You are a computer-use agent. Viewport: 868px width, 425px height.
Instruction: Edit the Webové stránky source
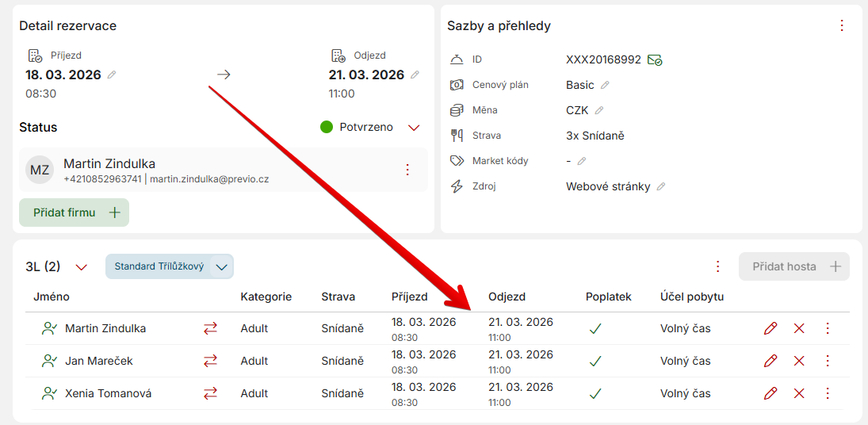click(x=661, y=186)
